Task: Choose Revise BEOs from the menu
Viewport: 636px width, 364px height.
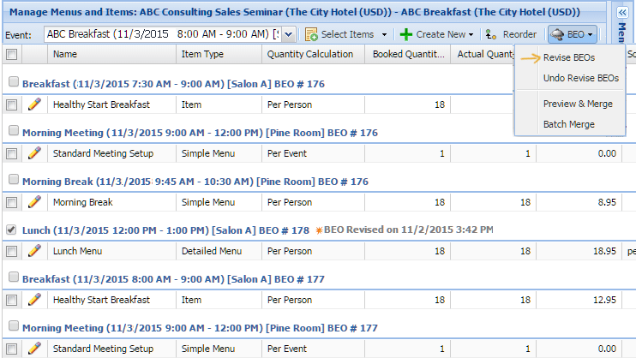Action: (x=569, y=57)
